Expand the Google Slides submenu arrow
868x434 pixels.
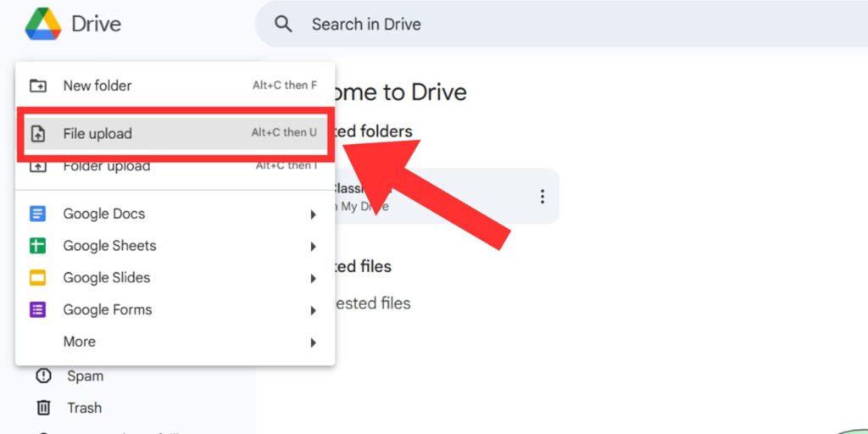click(x=314, y=278)
